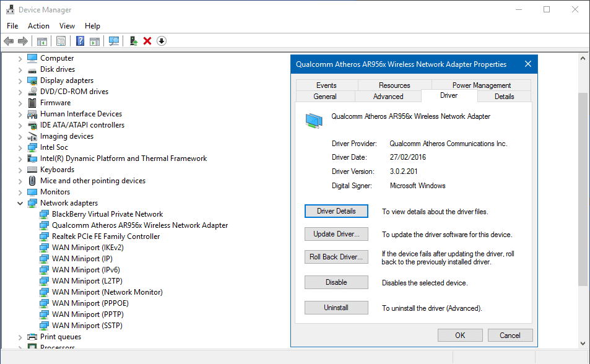Screen dimensions: 590x364
Task: Click the Roll Back Driver... button
Action: 336,257
